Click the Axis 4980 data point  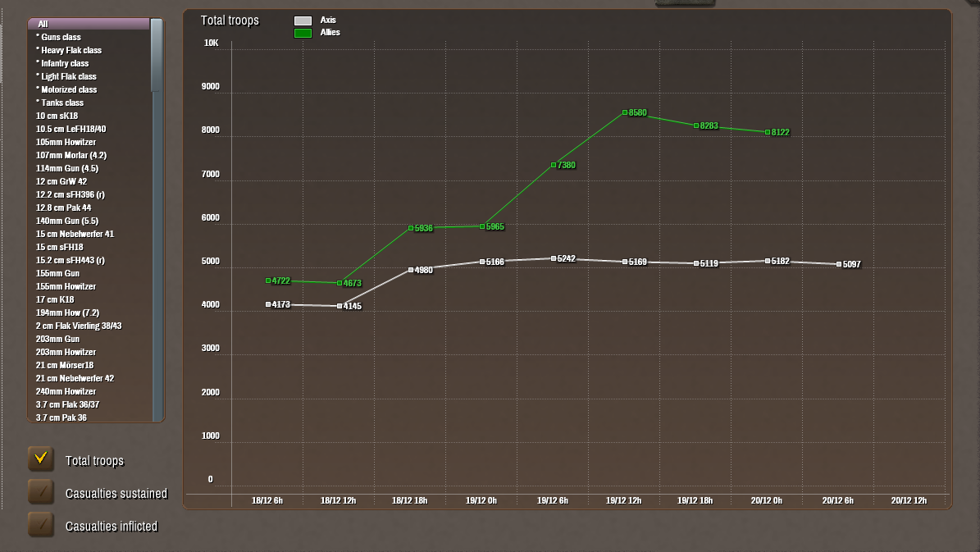[411, 270]
